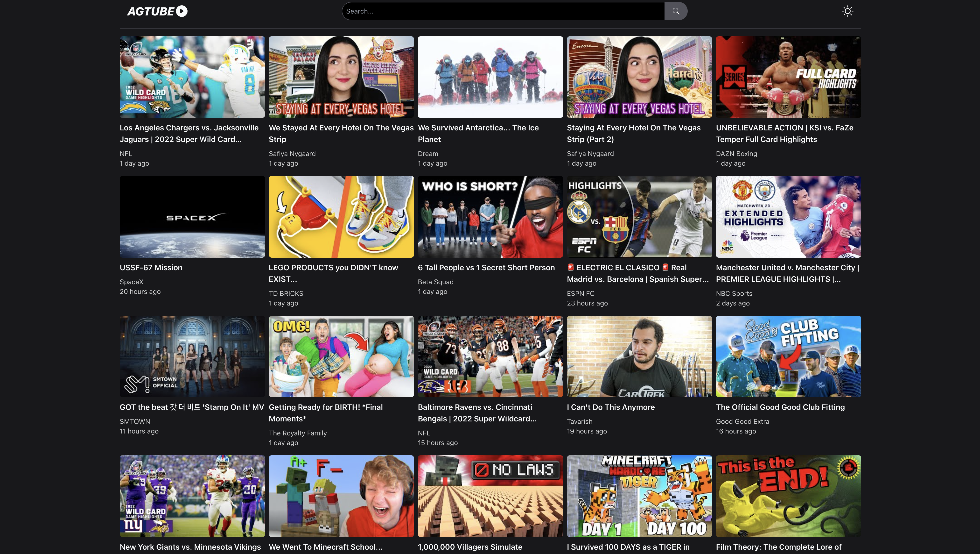The width and height of the screenshot is (980, 554).
Task: Click The Royalty Family channel name
Action: coord(298,433)
